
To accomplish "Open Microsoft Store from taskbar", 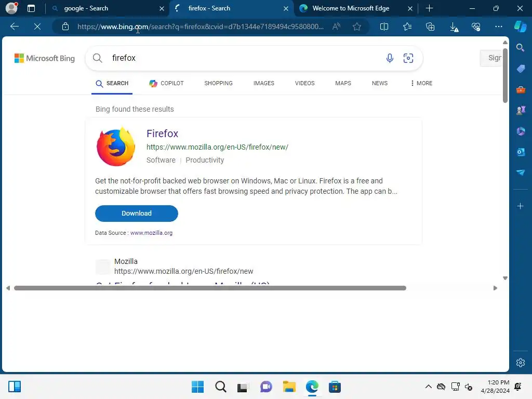I will pyautogui.click(x=335, y=387).
